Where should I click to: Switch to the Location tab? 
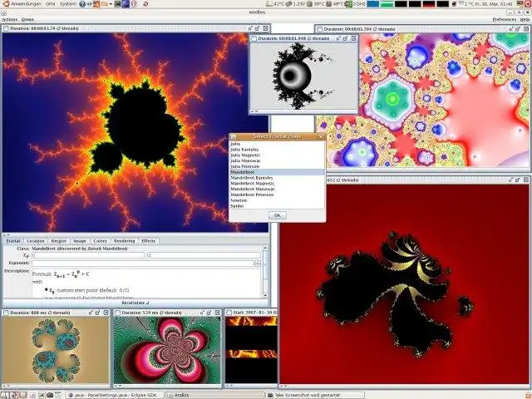36,241
